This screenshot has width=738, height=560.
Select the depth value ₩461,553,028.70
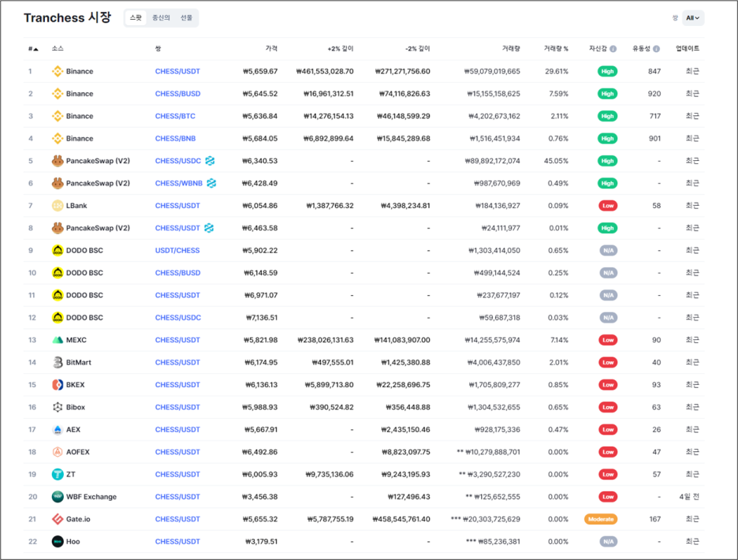pyautogui.click(x=325, y=71)
